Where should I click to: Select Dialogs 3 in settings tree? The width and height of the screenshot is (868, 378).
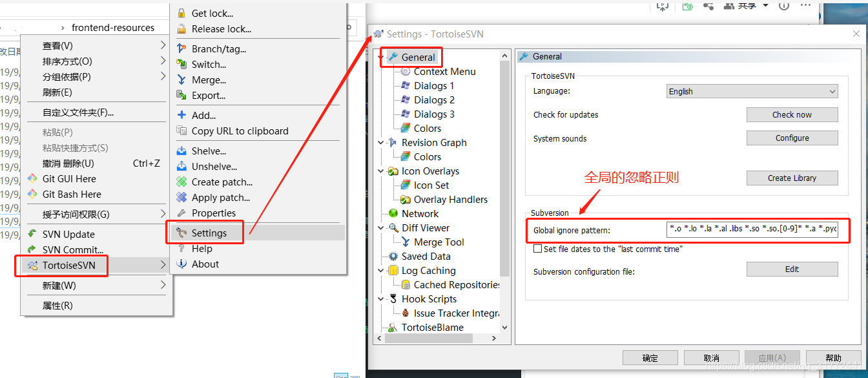pos(434,114)
